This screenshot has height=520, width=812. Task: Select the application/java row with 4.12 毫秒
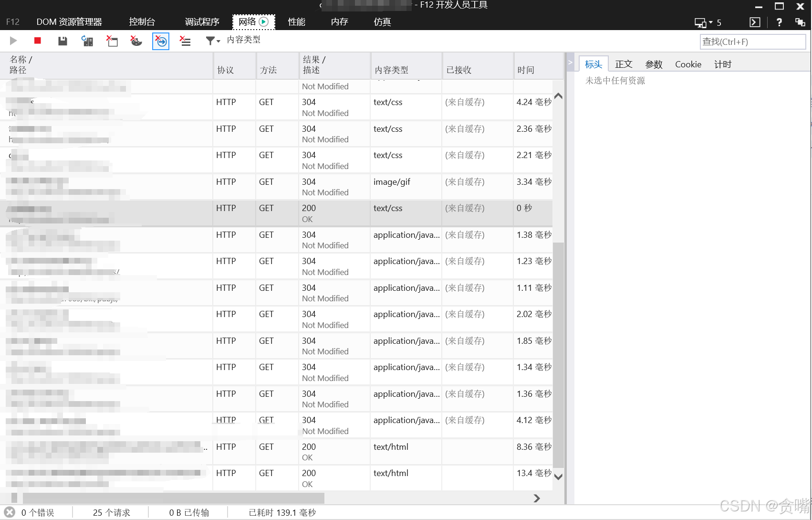(276, 425)
